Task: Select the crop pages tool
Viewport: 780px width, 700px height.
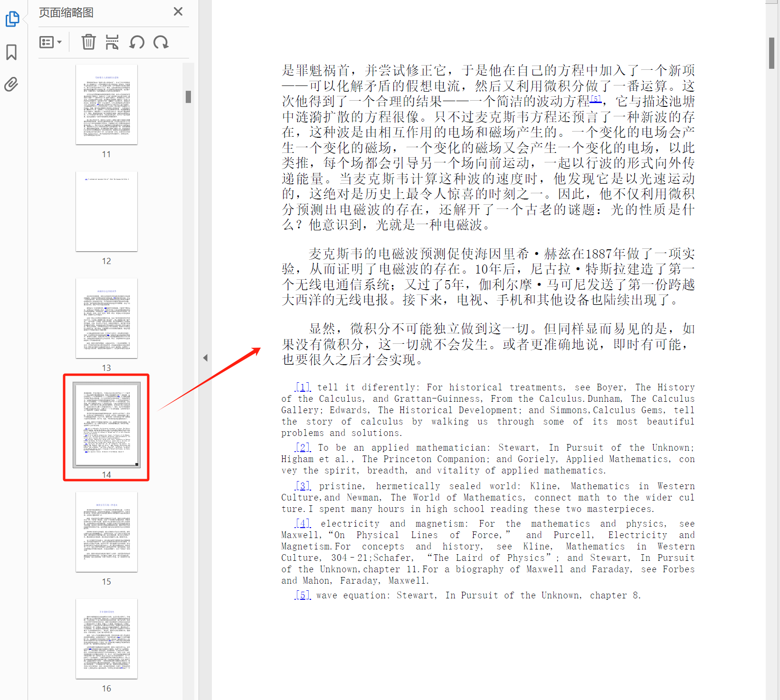Action: [112, 42]
